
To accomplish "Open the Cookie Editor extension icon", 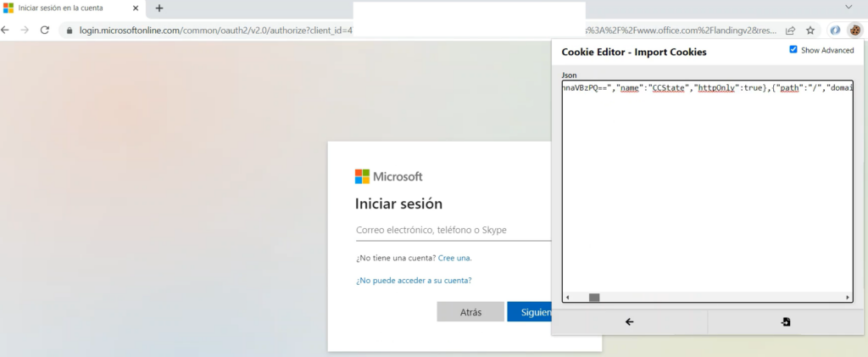I will [x=855, y=30].
